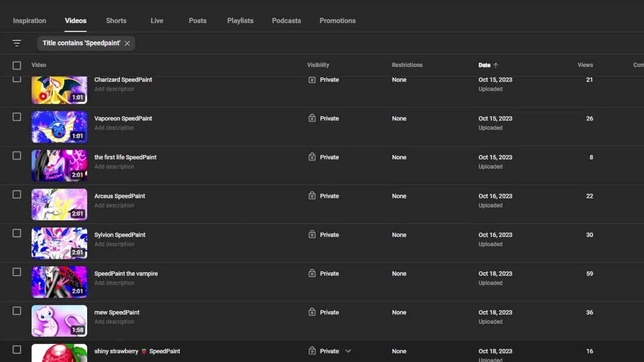Remove the 'Speedpaint' title filter chip
The height and width of the screenshot is (362, 644).
click(127, 43)
